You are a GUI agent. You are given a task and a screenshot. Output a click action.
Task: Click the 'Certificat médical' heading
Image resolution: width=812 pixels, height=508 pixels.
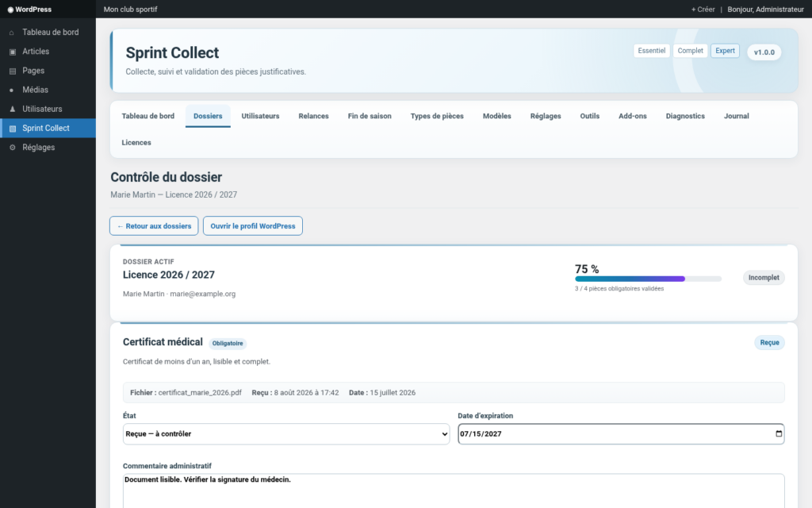point(163,342)
